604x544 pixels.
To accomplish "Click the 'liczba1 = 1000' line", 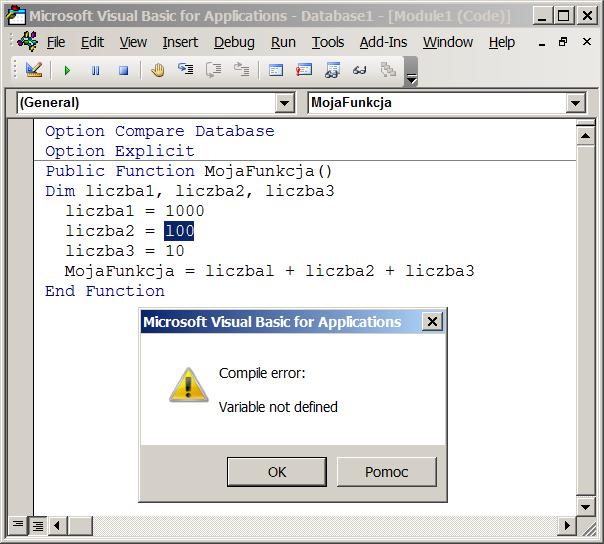I will (x=135, y=211).
